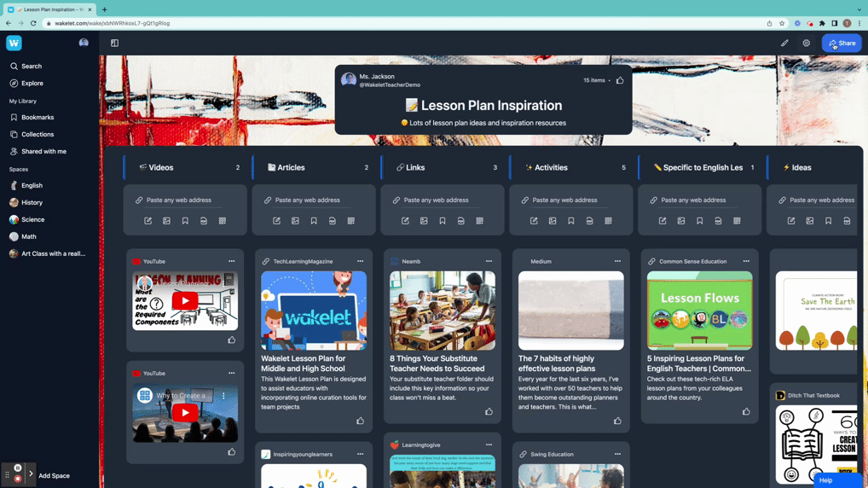The width and height of the screenshot is (868, 488).
Task: Reload the page in Chrome
Action: click(x=33, y=23)
